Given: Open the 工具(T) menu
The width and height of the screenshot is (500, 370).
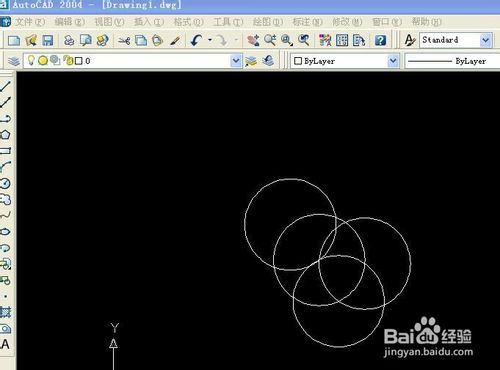Looking at the screenshot, I should click(x=228, y=22).
